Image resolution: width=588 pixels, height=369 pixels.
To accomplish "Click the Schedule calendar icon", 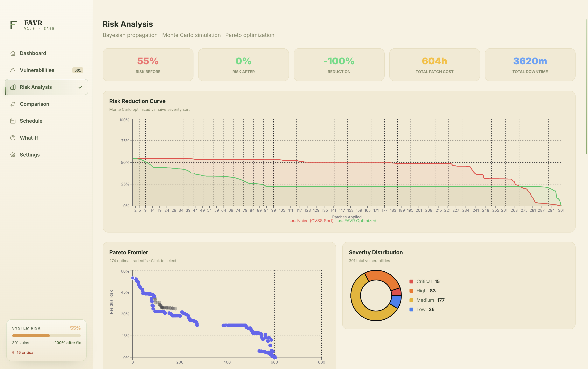I will pyautogui.click(x=13, y=121).
